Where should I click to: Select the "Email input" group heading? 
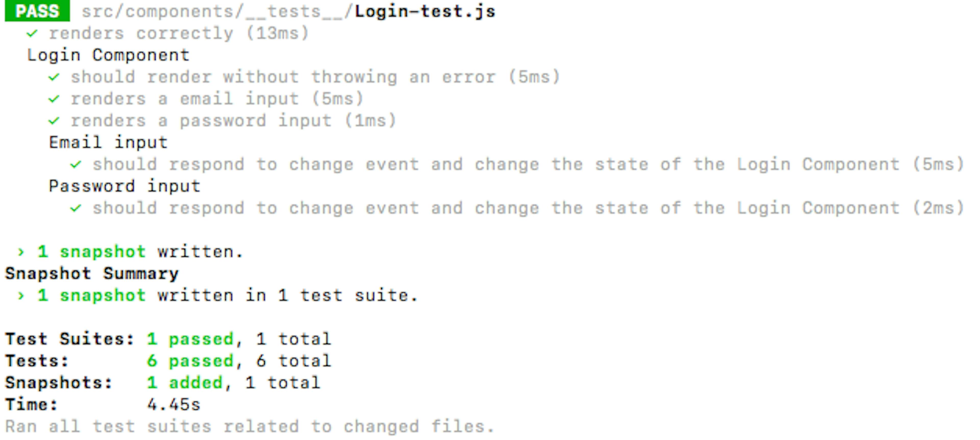click(108, 143)
